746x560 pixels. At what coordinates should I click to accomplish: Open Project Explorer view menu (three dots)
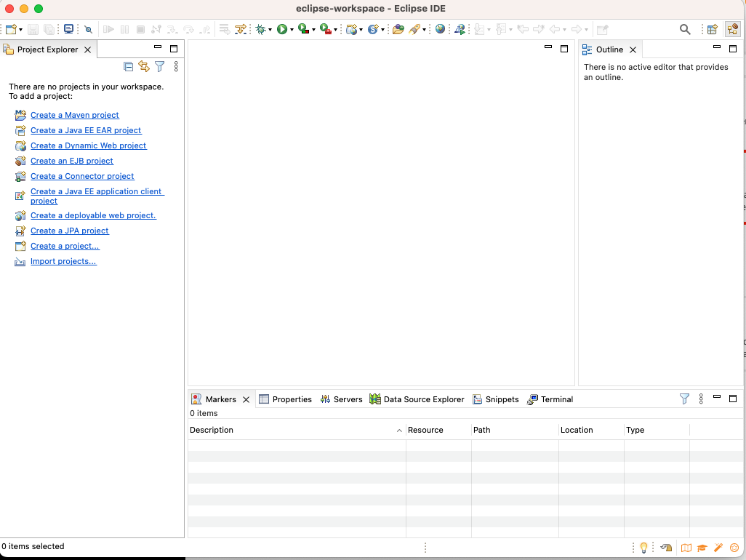[x=176, y=67]
